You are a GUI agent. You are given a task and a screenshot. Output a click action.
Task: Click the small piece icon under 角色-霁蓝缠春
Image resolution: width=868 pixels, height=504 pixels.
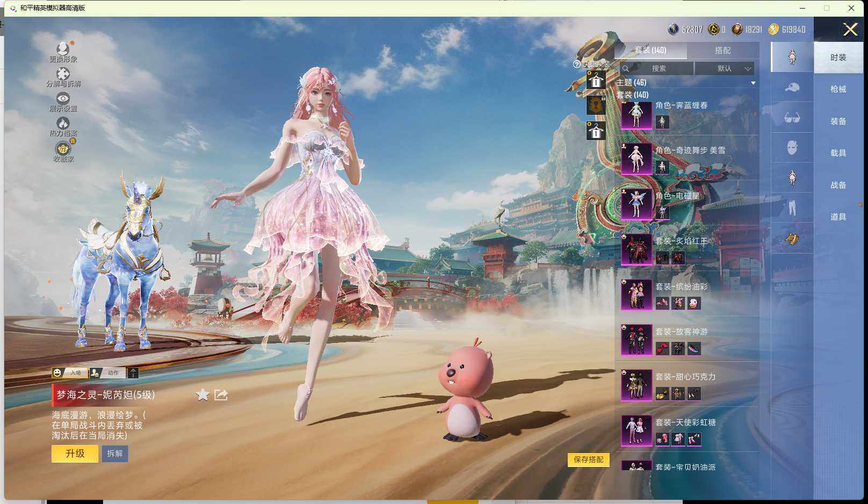coord(662,122)
